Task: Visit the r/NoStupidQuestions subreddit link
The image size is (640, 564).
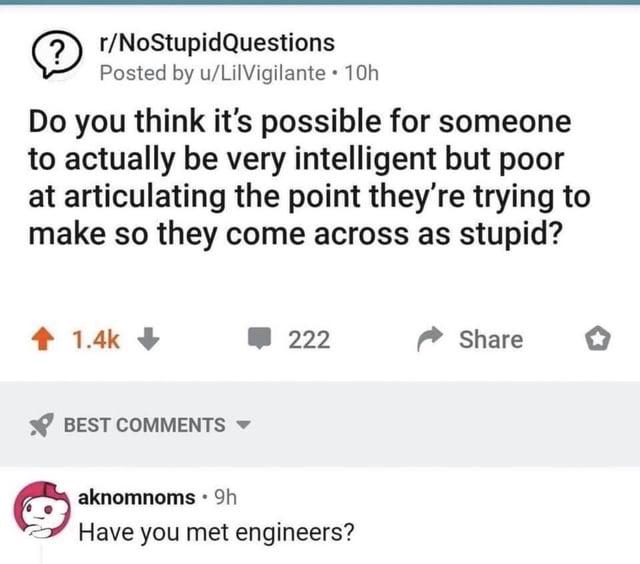Action: tap(217, 43)
